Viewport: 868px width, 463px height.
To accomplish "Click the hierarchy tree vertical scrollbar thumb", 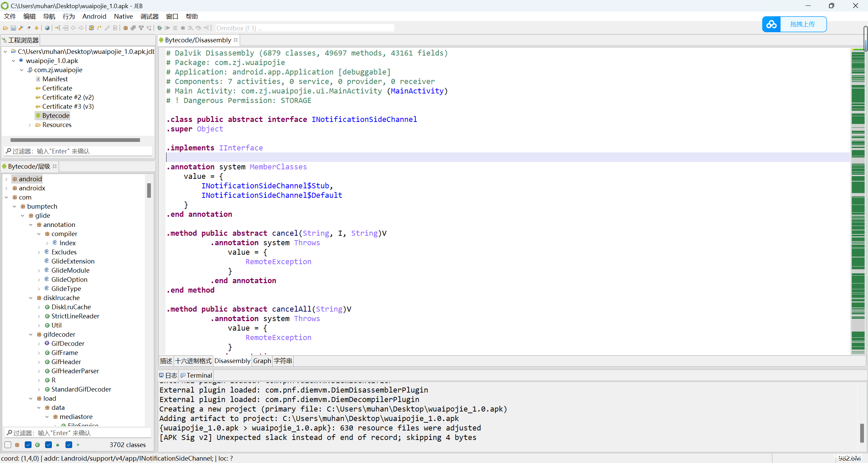I will point(149,190).
